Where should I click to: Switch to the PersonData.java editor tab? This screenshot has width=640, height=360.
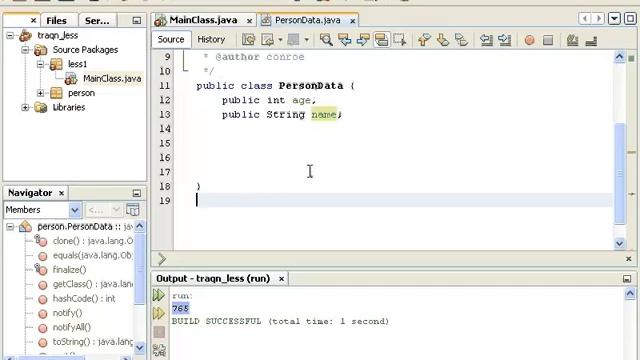tap(307, 20)
